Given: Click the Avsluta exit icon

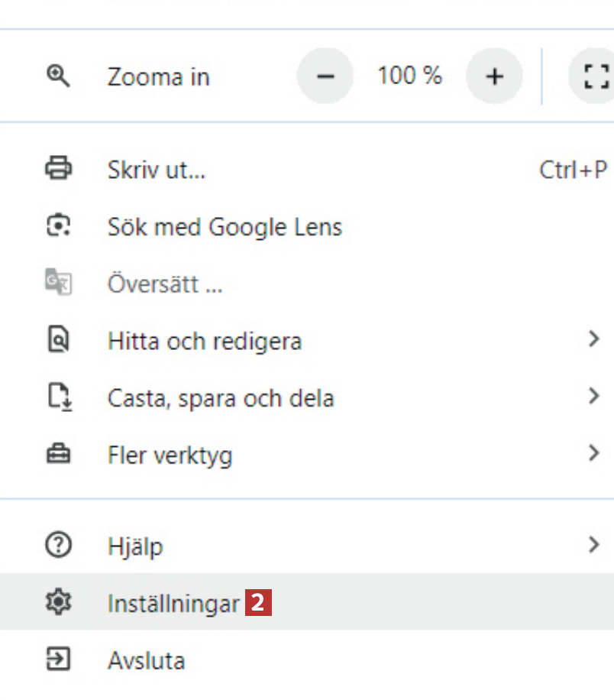Looking at the screenshot, I should coord(58,659).
